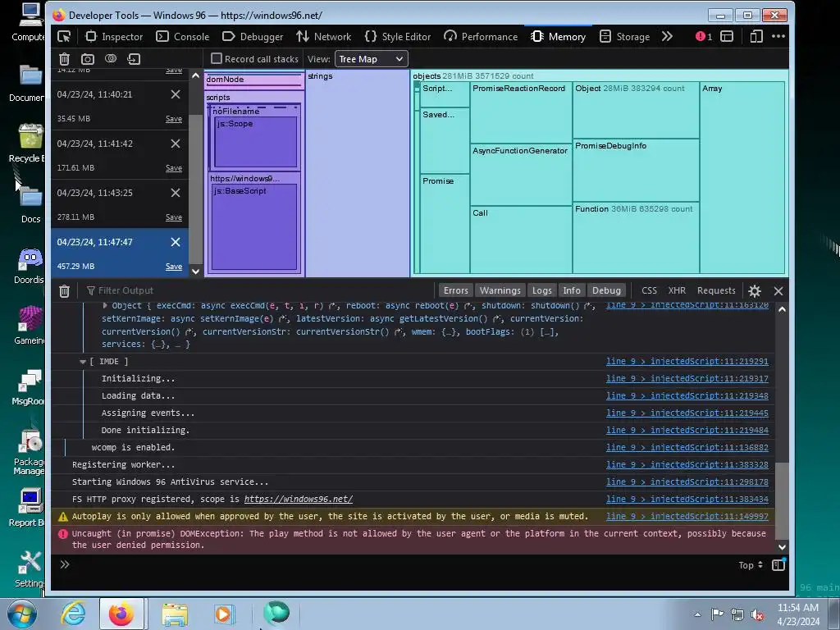This screenshot has height=630, width=840.
Task: Toggle the console sidebar editor icon
Action: (x=778, y=564)
